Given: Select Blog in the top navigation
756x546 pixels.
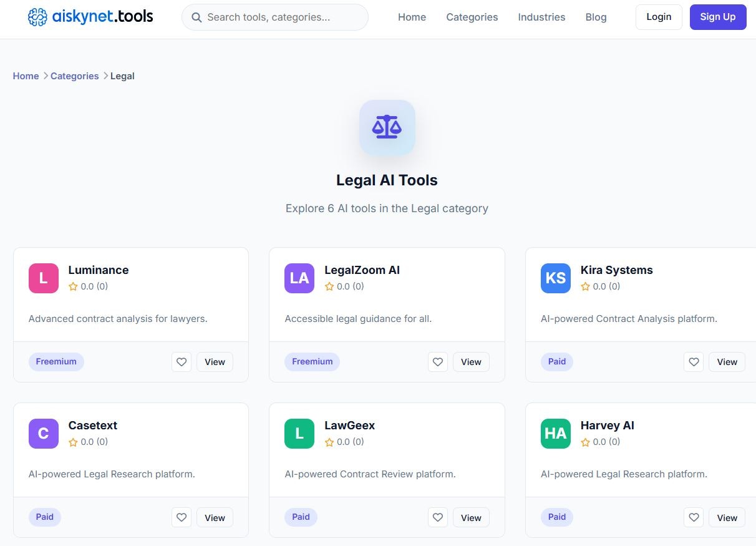Looking at the screenshot, I should [596, 17].
